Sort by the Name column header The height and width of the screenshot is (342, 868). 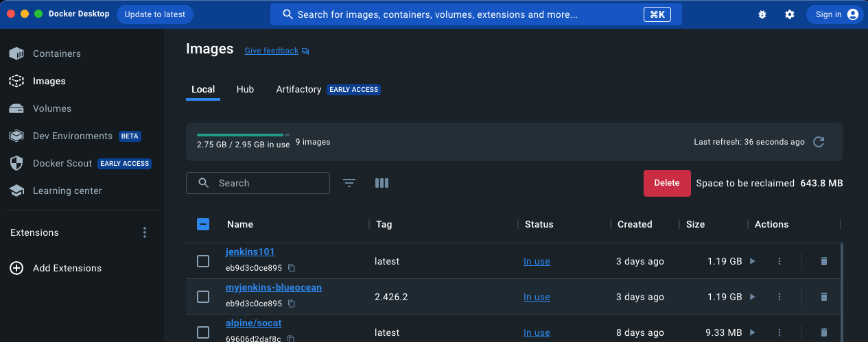click(x=240, y=224)
